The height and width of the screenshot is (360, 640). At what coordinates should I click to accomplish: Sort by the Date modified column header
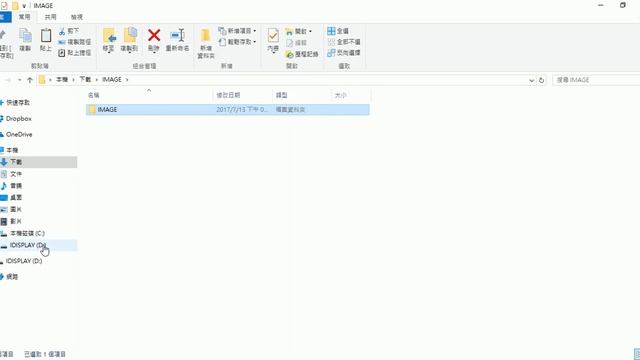tap(242, 95)
